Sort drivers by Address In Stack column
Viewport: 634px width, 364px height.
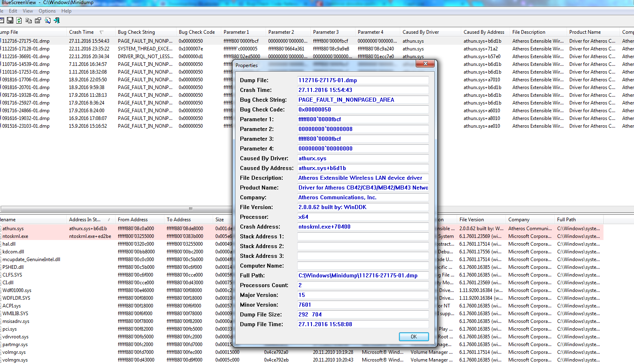(x=91, y=220)
